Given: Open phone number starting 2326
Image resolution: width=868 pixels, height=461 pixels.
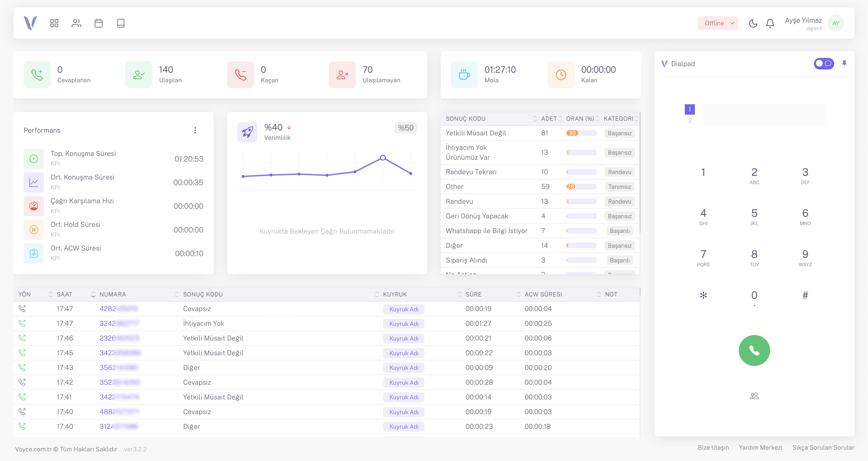Looking at the screenshot, I should [x=119, y=338].
